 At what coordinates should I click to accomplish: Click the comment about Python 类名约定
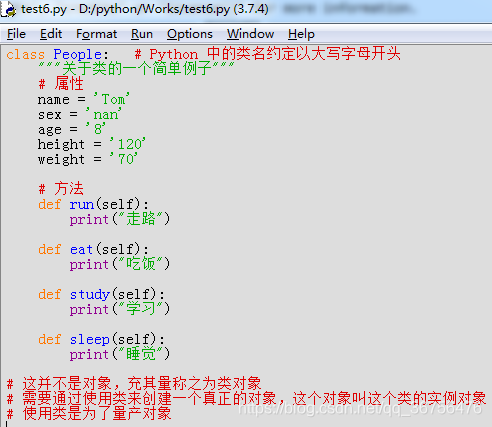click(x=267, y=54)
